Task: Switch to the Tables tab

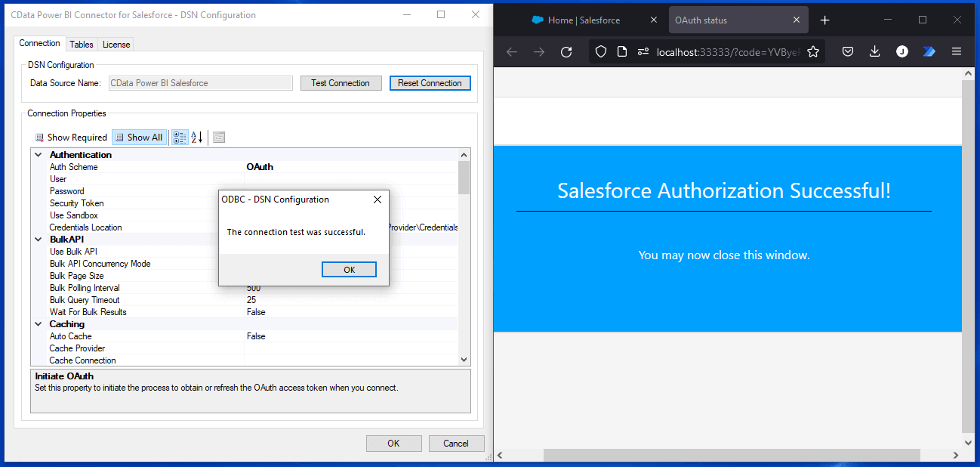Action: click(x=82, y=45)
